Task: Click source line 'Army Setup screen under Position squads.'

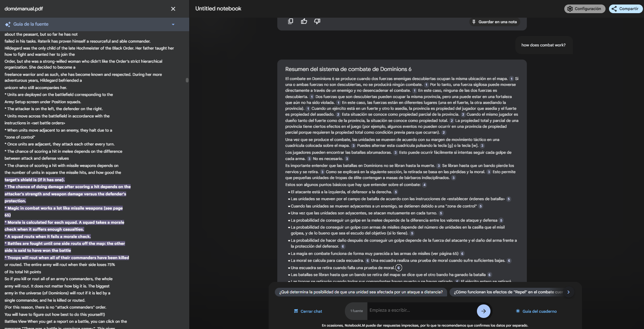Action: point(43,102)
